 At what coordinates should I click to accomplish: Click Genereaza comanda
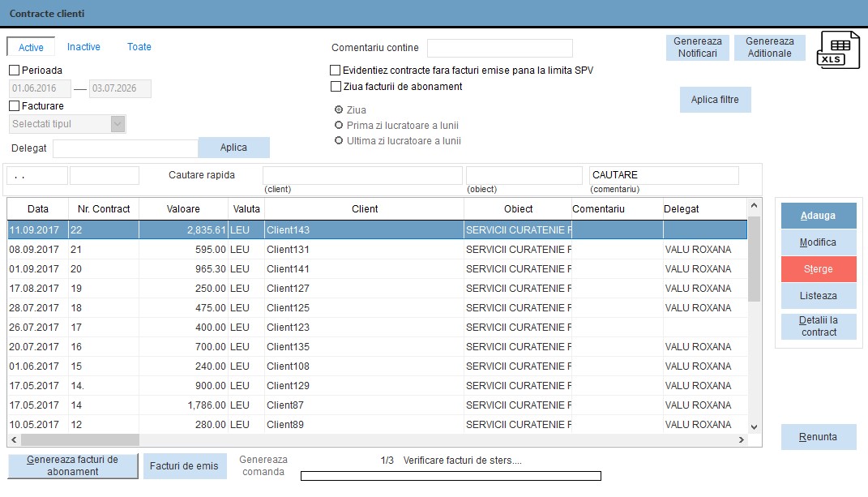click(x=263, y=465)
